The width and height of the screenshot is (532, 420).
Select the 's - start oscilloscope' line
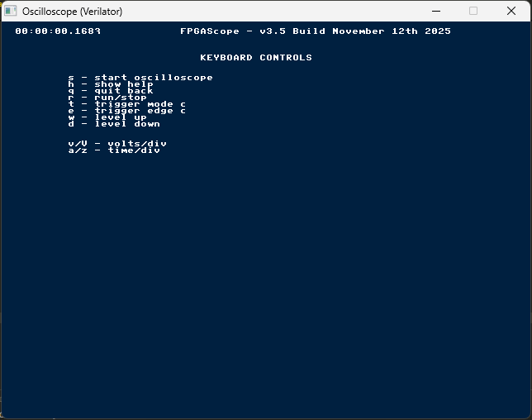point(140,78)
